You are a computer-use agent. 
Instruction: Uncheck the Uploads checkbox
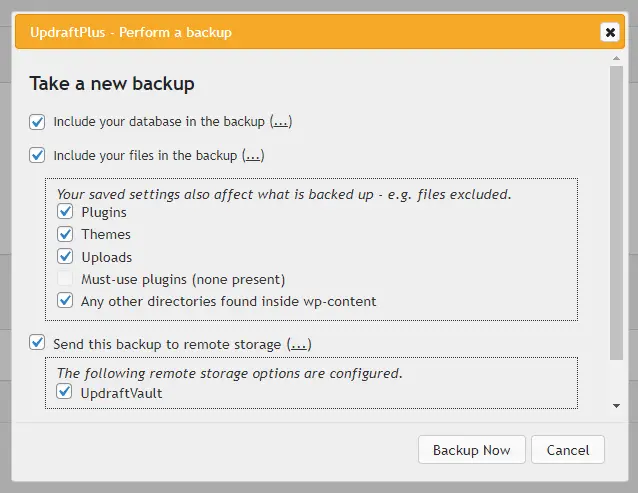coord(66,256)
